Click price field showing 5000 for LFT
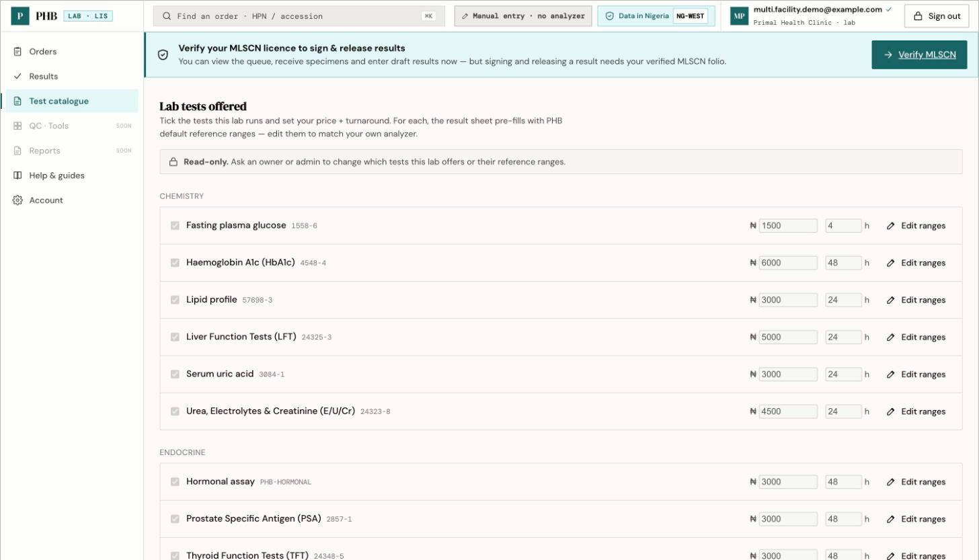 (788, 337)
